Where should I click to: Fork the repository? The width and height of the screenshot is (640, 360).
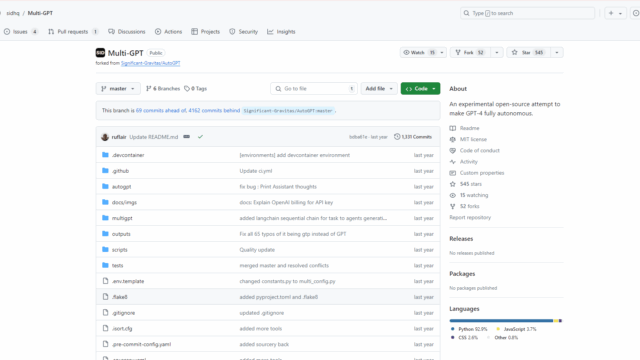[x=469, y=52]
